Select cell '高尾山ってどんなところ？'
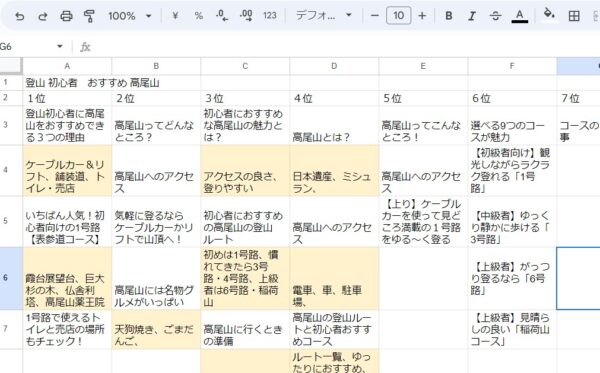This screenshot has height=373, width=600. (x=156, y=125)
